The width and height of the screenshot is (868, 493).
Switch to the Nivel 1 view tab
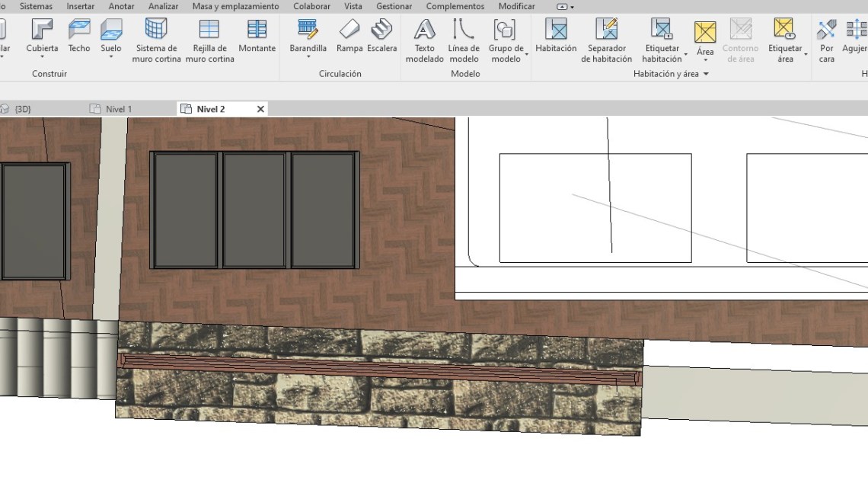point(118,109)
